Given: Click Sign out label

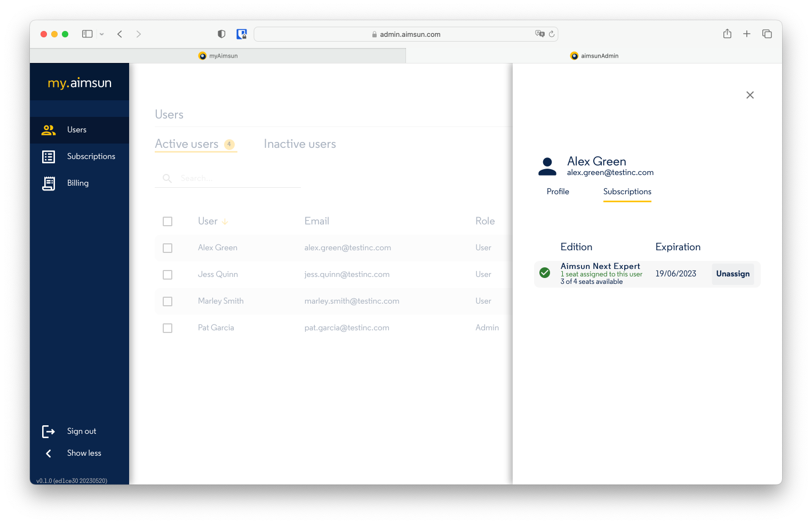Looking at the screenshot, I should (82, 431).
